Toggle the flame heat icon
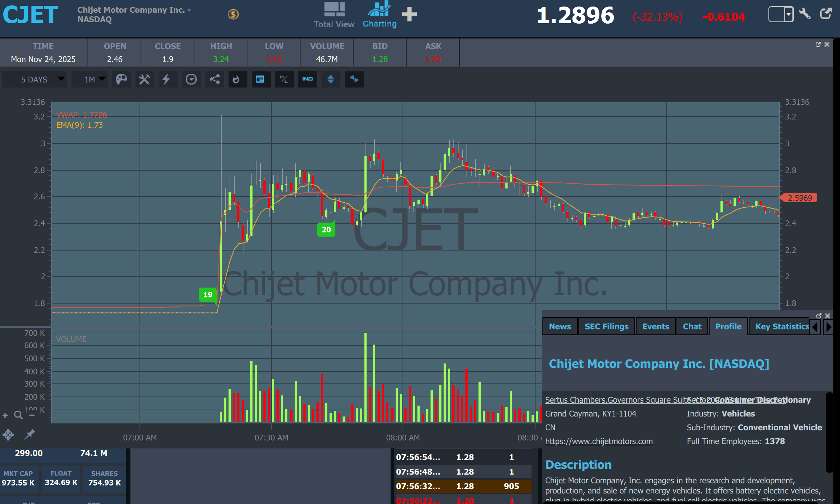 point(237,79)
